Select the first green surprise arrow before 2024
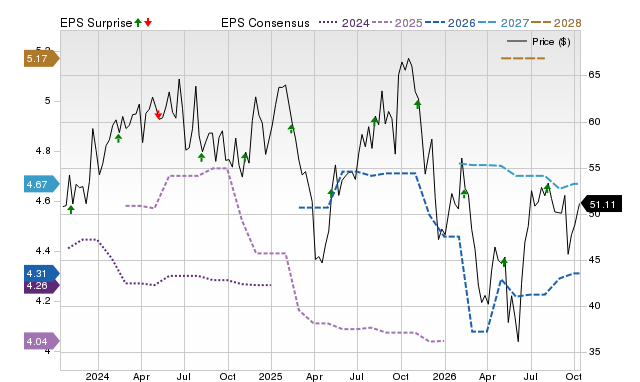This screenshot has width=640, height=382. (x=71, y=209)
